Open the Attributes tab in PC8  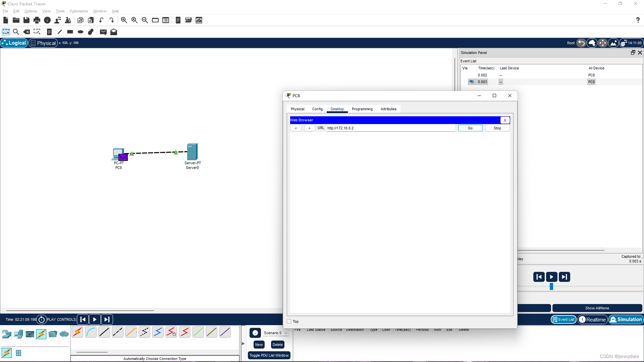pyautogui.click(x=388, y=109)
